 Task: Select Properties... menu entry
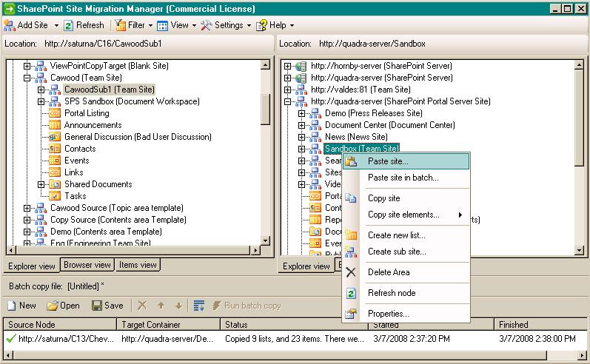point(406,314)
